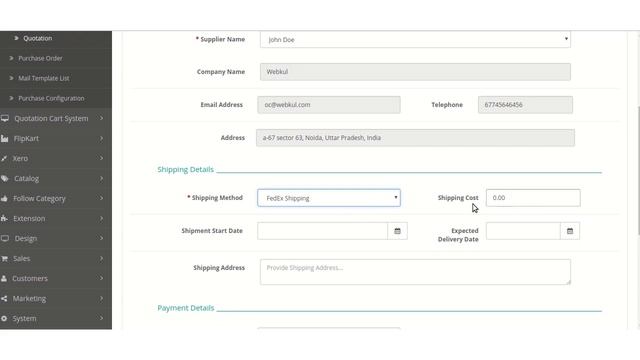This screenshot has height=360, width=640.
Task: Click the Shipping Details section heading
Action: [185, 169]
